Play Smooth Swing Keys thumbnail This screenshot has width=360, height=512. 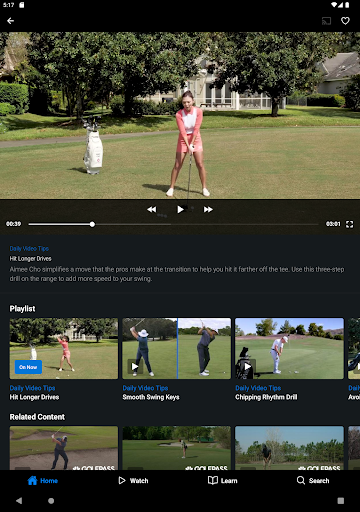pos(176,348)
